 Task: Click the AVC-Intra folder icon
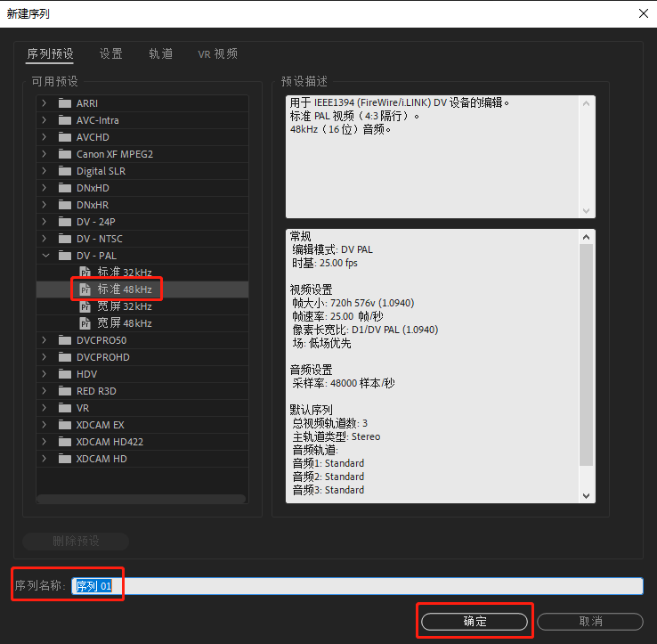coord(64,120)
